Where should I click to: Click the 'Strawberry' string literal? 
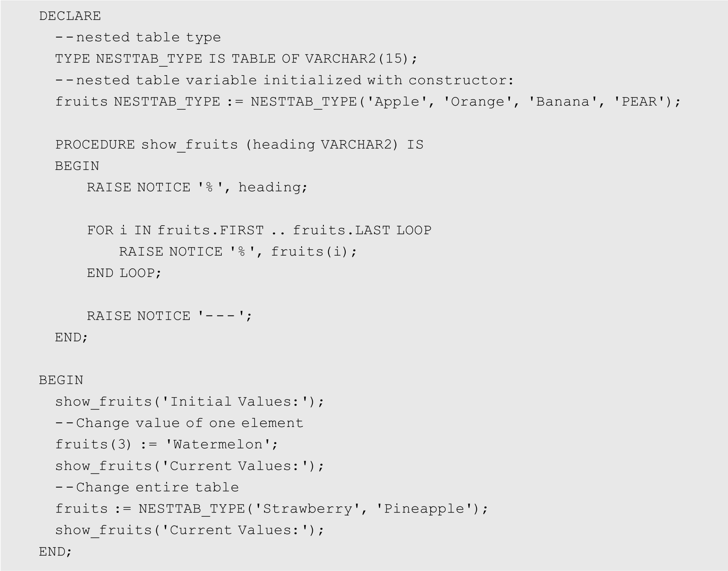point(308,509)
